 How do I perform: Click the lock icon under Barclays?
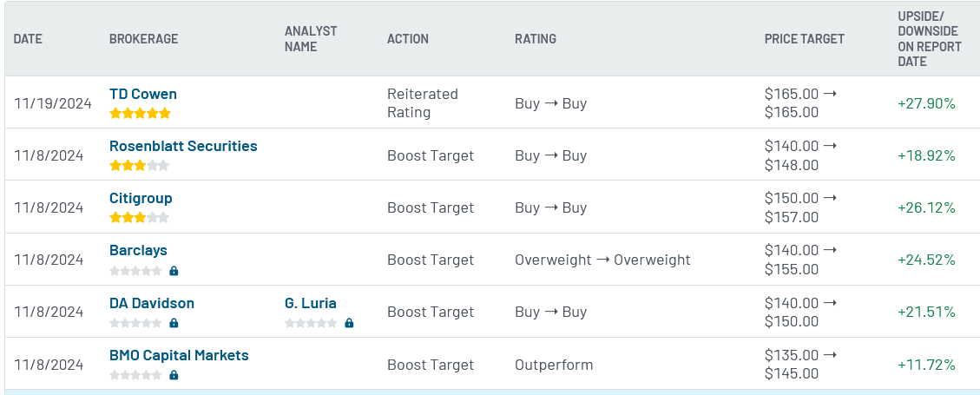tap(174, 271)
